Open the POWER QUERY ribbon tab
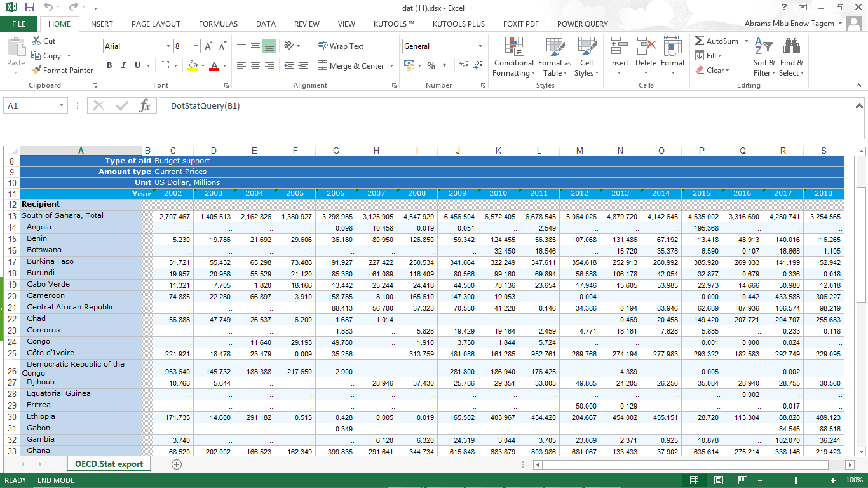The width and height of the screenshot is (868, 488). (581, 24)
